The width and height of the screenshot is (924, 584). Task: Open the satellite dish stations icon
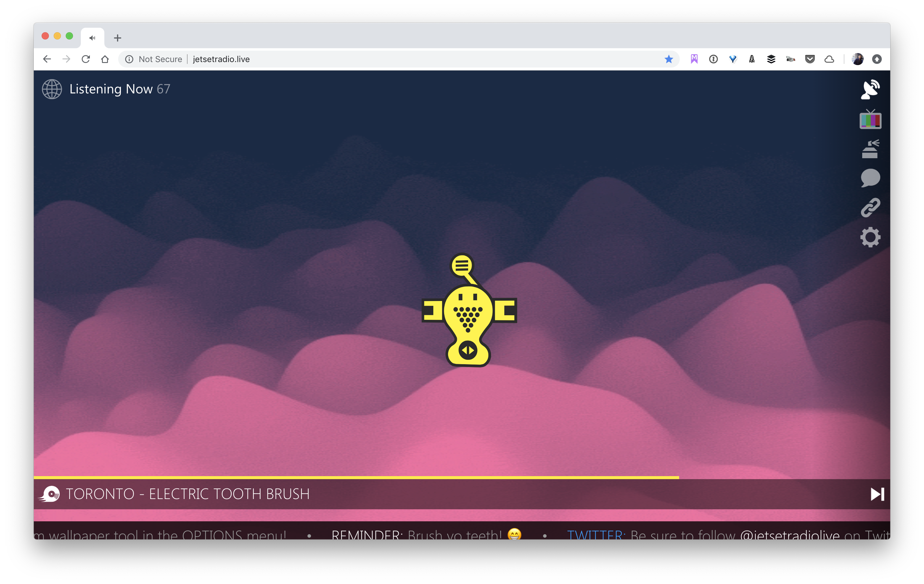tap(870, 89)
